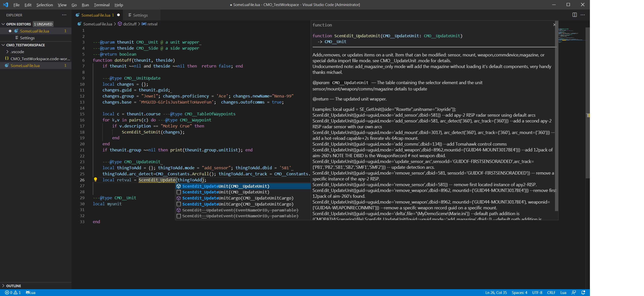Click line number 26 in gutter
This screenshot has width=644, height=296.
(x=82, y=180)
